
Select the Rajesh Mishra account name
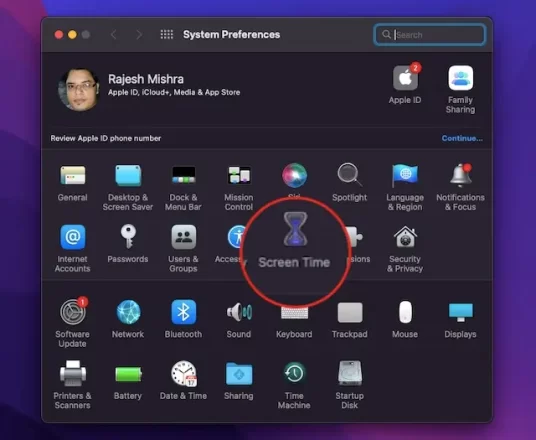pyautogui.click(x=146, y=79)
